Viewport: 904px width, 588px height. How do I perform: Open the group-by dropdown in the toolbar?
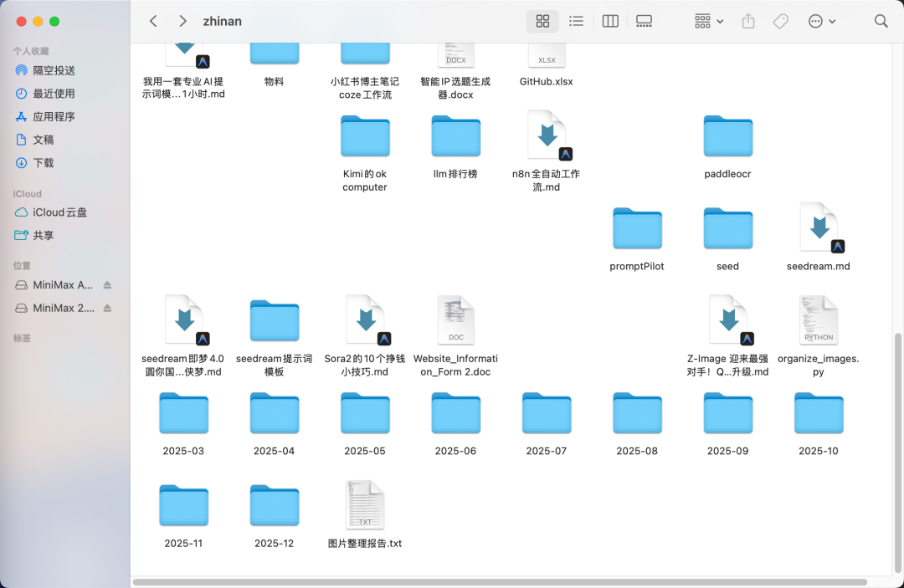coord(706,21)
